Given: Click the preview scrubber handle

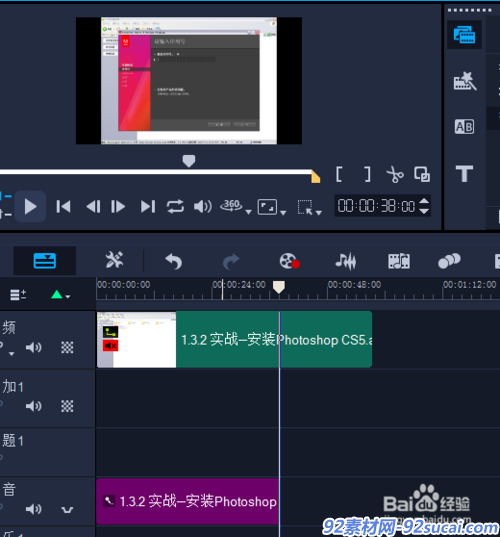Looking at the screenshot, I should 189,161.
